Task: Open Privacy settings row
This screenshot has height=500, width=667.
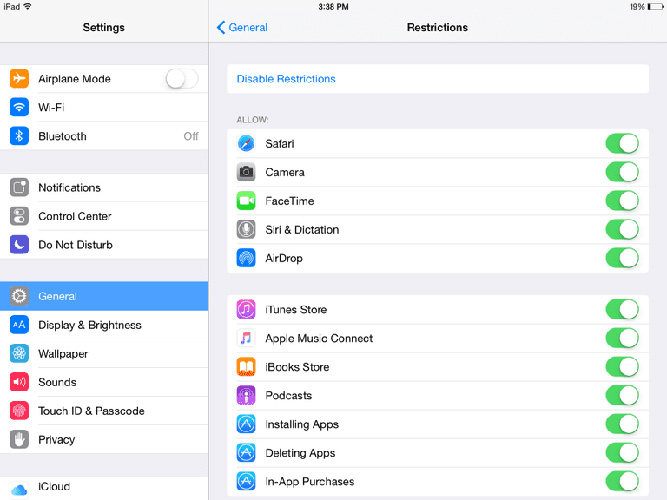Action: (x=104, y=439)
